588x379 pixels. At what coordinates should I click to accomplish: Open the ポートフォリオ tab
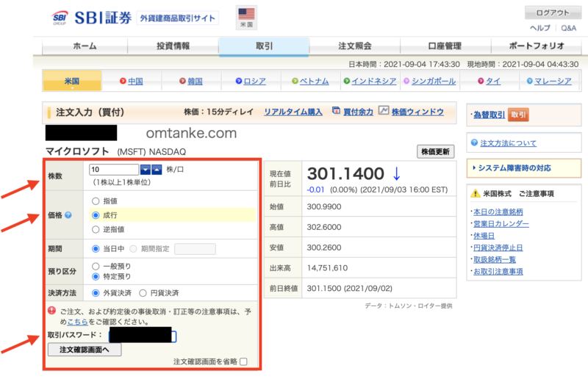tap(537, 46)
